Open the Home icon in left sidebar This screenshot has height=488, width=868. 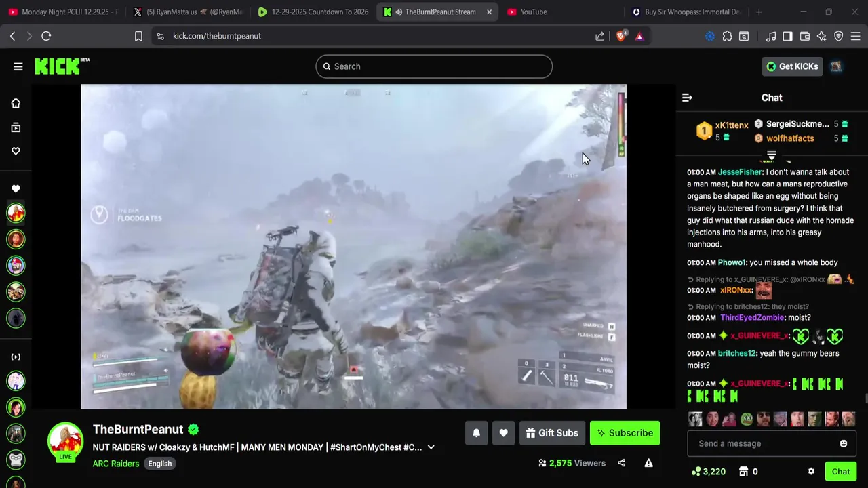(x=16, y=103)
